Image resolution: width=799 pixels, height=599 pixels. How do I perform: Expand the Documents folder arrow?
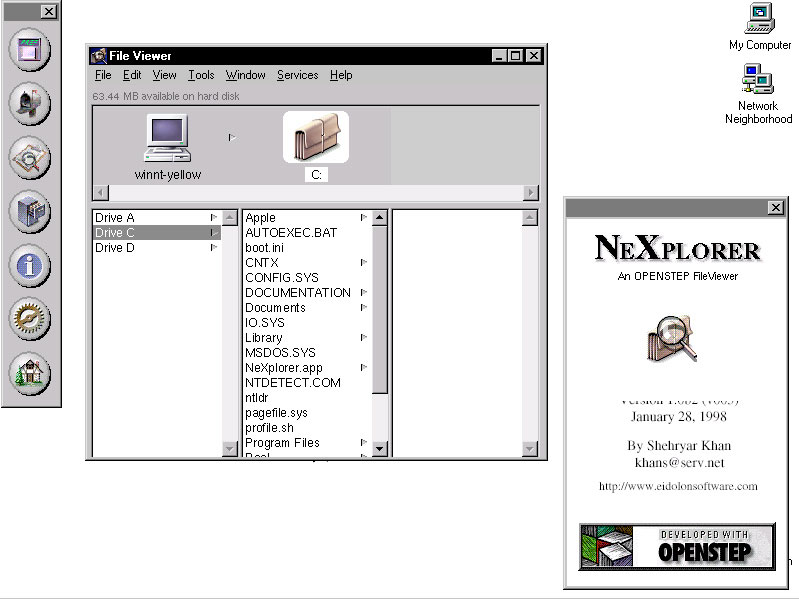pyautogui.click(x=364, y=307)
